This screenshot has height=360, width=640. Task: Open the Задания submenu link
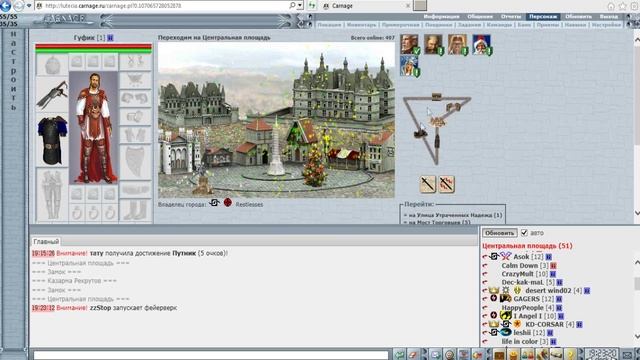click(469, 25)
